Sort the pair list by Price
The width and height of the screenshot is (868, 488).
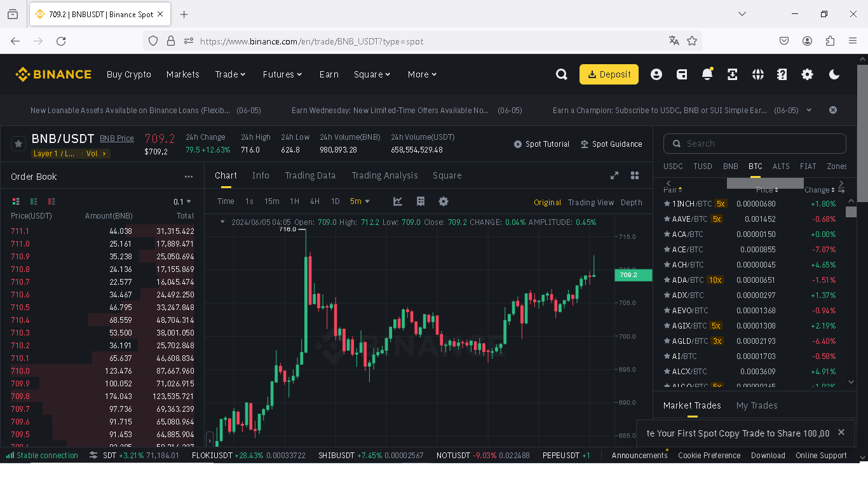click(767, 190)
